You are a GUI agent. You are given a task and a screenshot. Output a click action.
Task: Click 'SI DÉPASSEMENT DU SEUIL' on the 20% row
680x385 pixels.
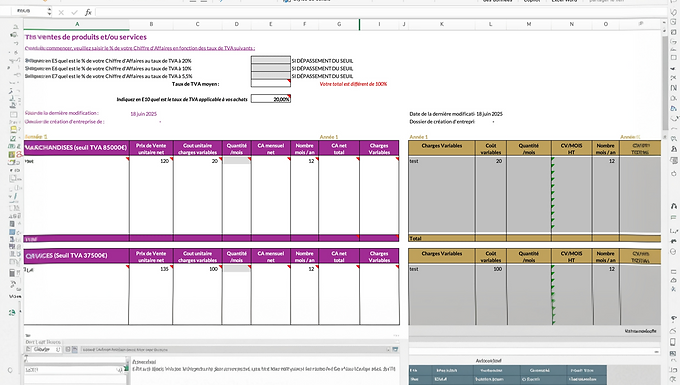[x=322, y=61]
